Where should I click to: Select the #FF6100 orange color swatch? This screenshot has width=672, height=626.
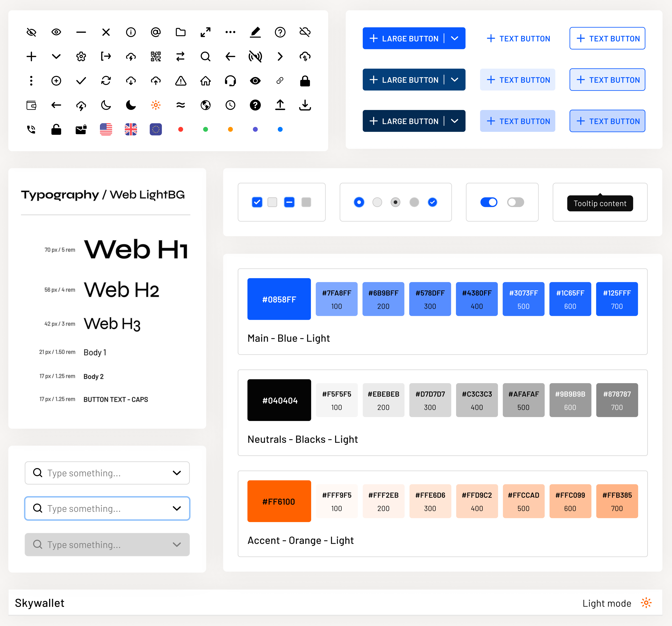click(279, 501)
